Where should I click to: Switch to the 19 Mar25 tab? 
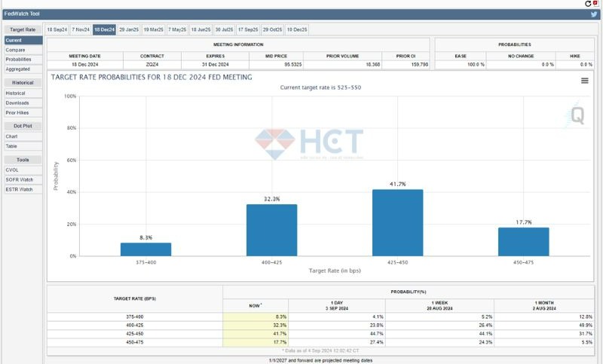pyautogui.click(x=154, y=29)
